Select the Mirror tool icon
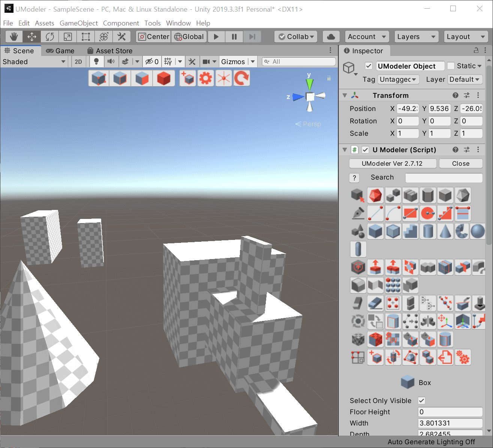This screenshot has width=493, height=448. point(428,321)
